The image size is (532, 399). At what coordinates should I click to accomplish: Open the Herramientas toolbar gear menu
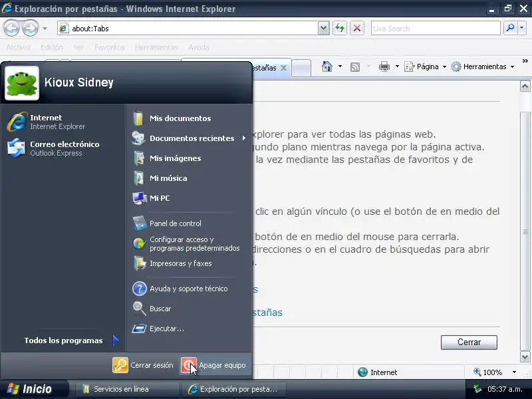click(483, 66)
